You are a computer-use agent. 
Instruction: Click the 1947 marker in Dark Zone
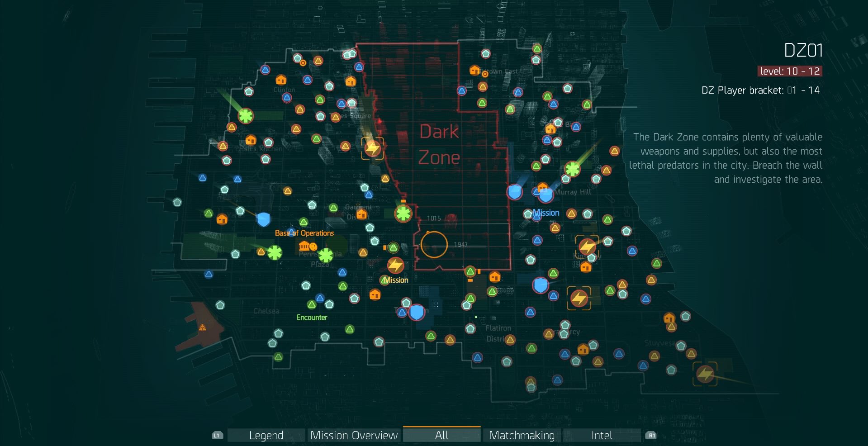coord(460,245)
